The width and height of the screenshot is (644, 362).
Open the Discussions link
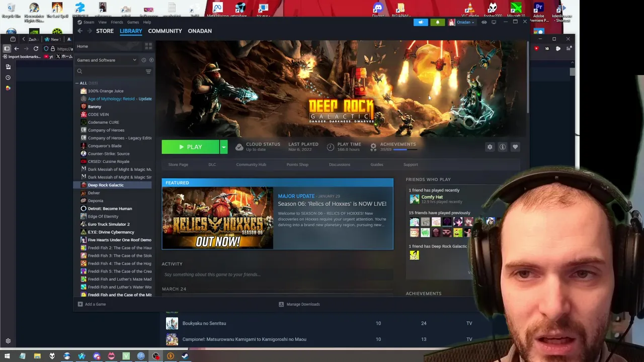pos(340,164)
